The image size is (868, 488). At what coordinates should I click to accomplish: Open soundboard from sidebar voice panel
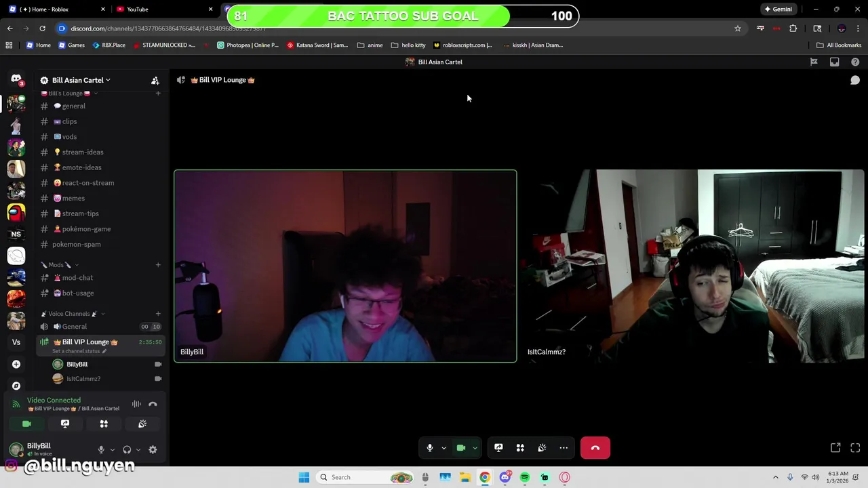click(x=142, y=424)
